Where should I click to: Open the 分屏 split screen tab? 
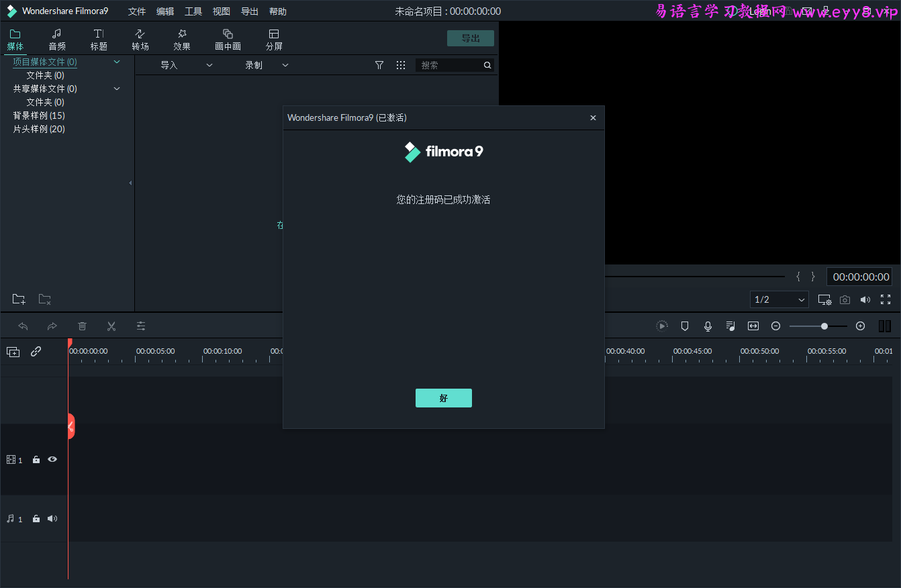tap(274, 40)
